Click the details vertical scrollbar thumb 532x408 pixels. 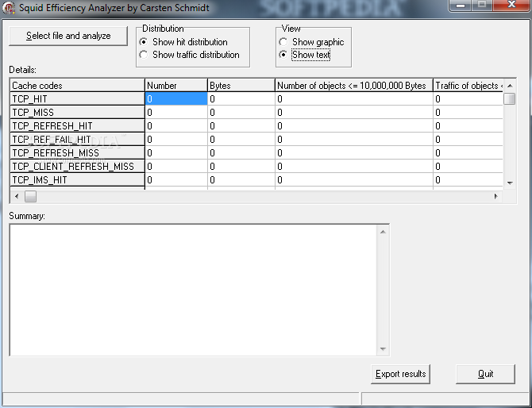coord(510,99)
